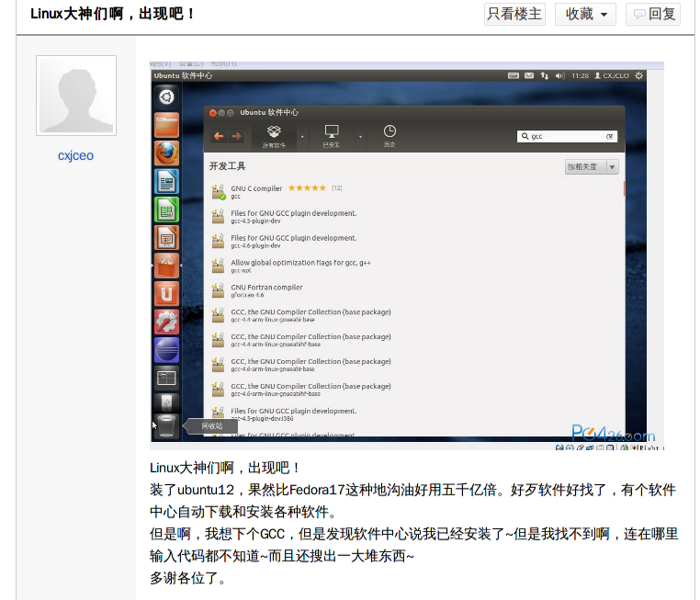Go back in Software Center
Screen dimensions: 700x600
pos(219,136)
